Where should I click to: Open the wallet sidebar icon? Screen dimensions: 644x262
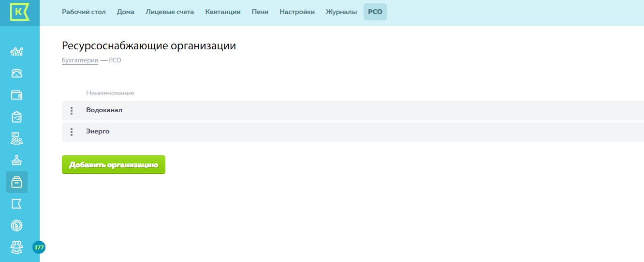(x=16, y=95)
